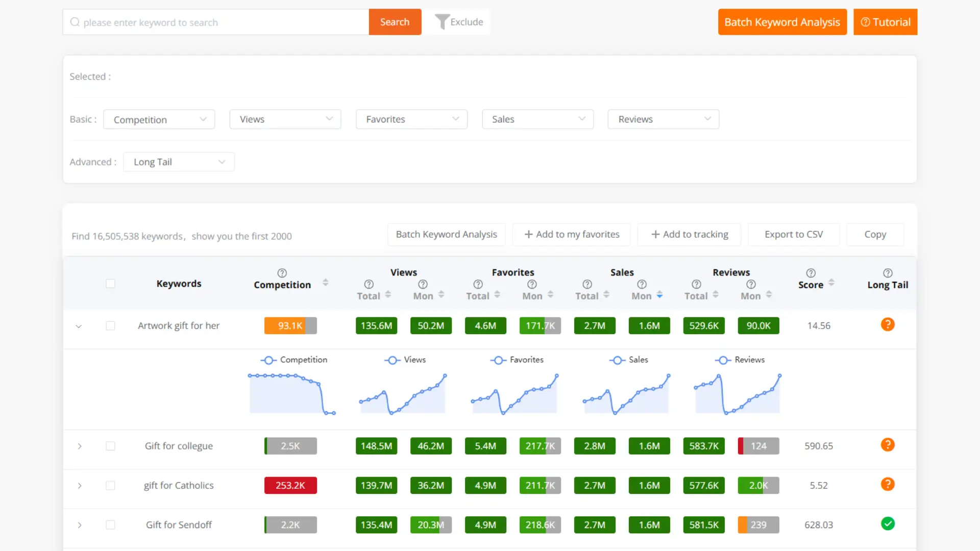The width and height of the screenshot is (980, 551).
Task: Click the question mark icon above Views Total
Action: click(x=368, y=284)
